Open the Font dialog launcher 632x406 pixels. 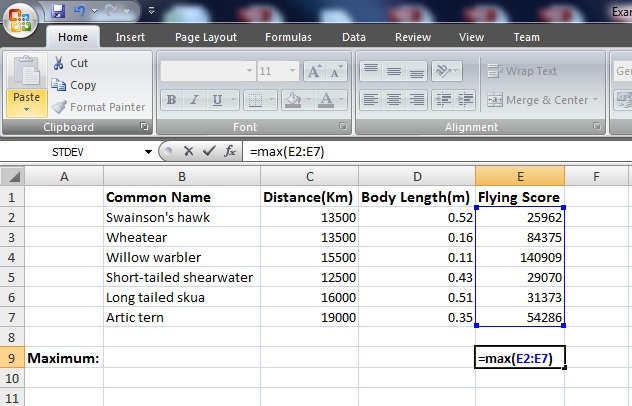[343, 127]
